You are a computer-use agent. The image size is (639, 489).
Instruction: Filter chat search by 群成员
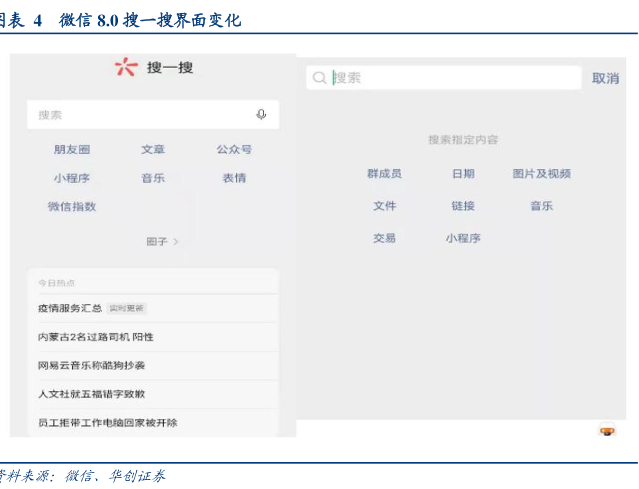click(384, 173)
